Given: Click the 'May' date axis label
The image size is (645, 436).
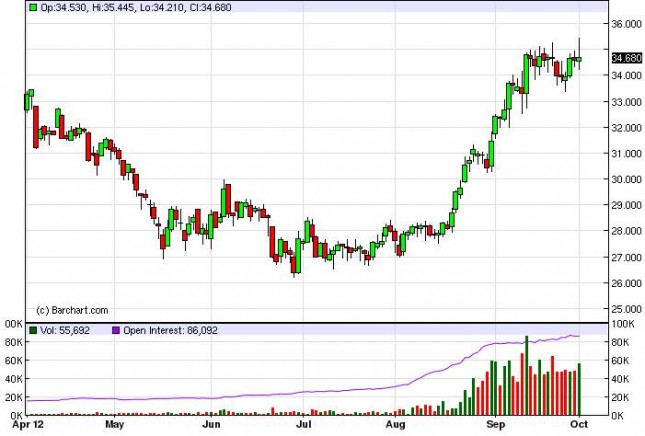Looking at the screenshot, I should (x=114, y=424).
